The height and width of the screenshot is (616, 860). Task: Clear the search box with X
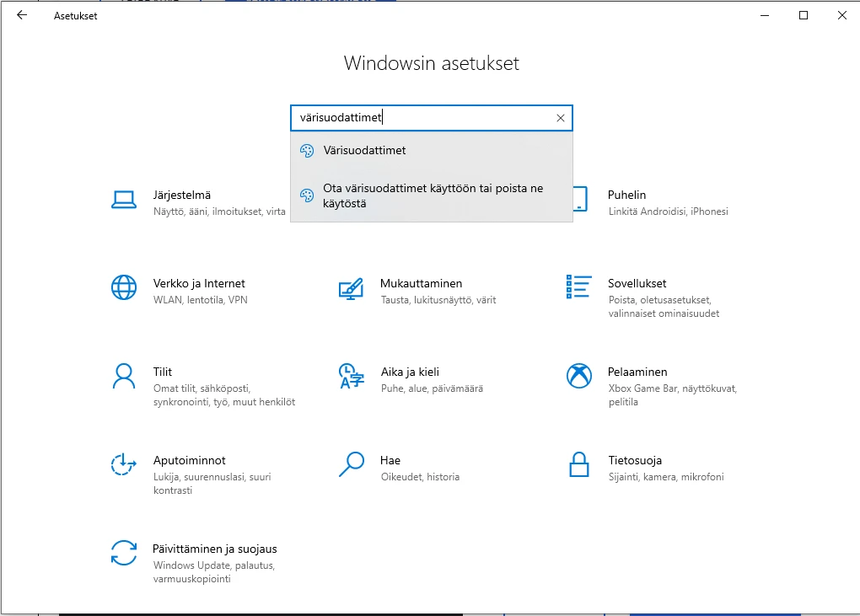coord(561,118)
